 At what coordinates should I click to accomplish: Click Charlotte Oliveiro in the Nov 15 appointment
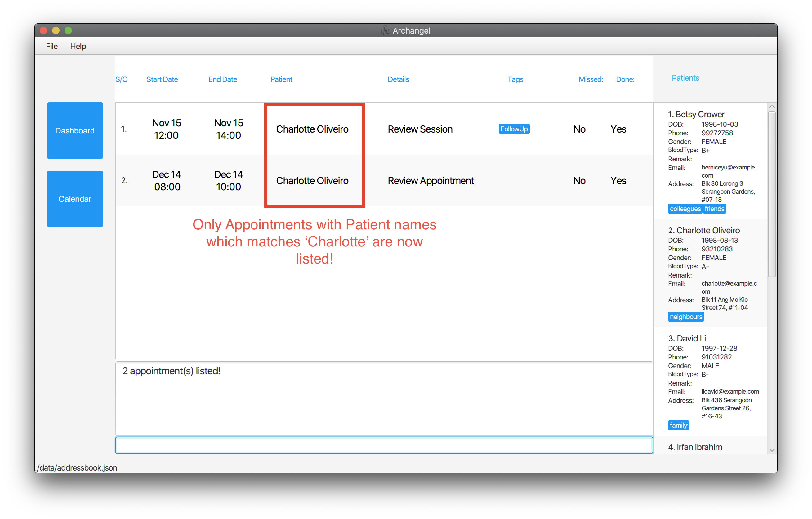click(x=312, y=129)
